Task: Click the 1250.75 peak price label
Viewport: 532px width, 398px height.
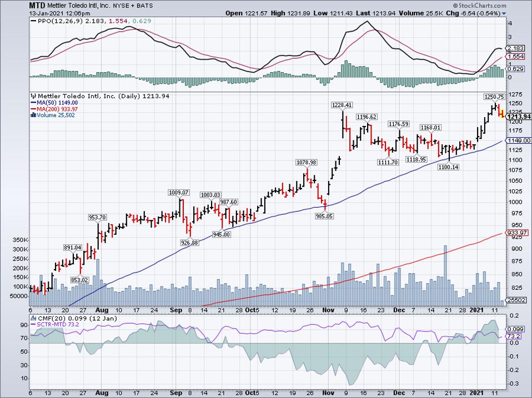Action: 494,97
